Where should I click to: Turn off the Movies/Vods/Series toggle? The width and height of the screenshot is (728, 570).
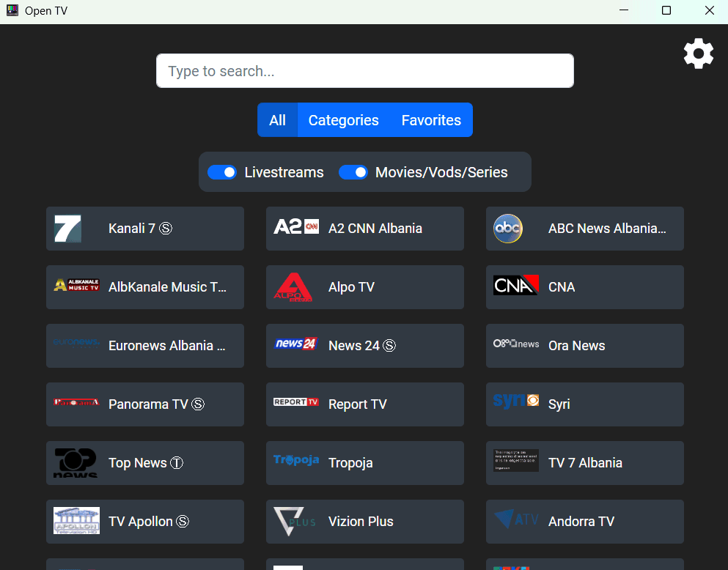pyautogui.click(x=353, y=172)
